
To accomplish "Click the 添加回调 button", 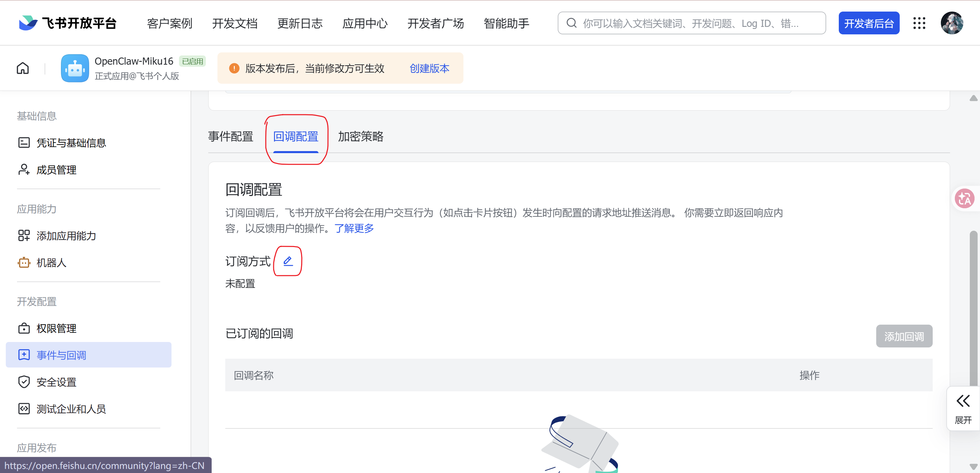I will coord(904,337).
